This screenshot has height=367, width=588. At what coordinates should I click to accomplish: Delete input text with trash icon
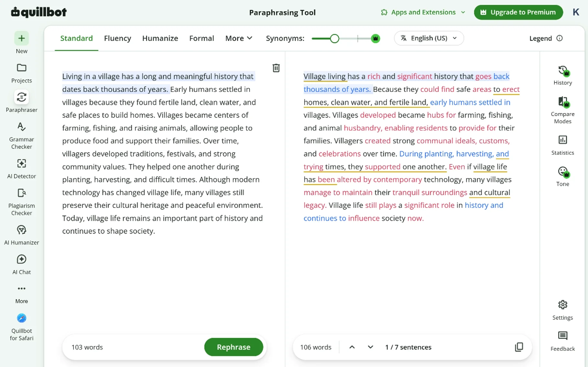[x=276, y=68]
